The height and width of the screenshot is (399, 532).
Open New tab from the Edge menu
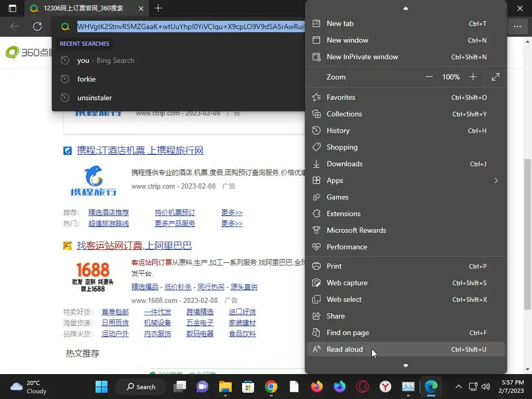tap(405, 23)
